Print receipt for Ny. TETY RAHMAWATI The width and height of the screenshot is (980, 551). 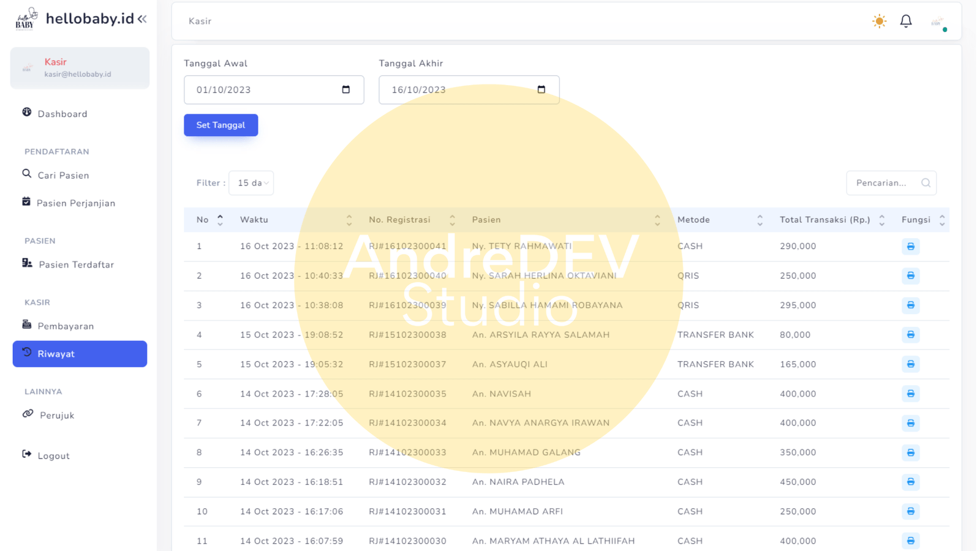(x=910, y=247)
